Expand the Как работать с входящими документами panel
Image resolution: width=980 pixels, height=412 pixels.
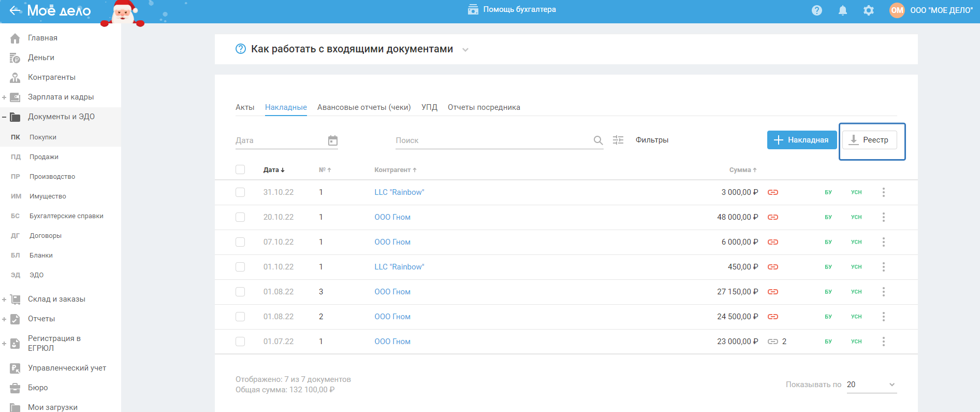(x=465, y=50)
